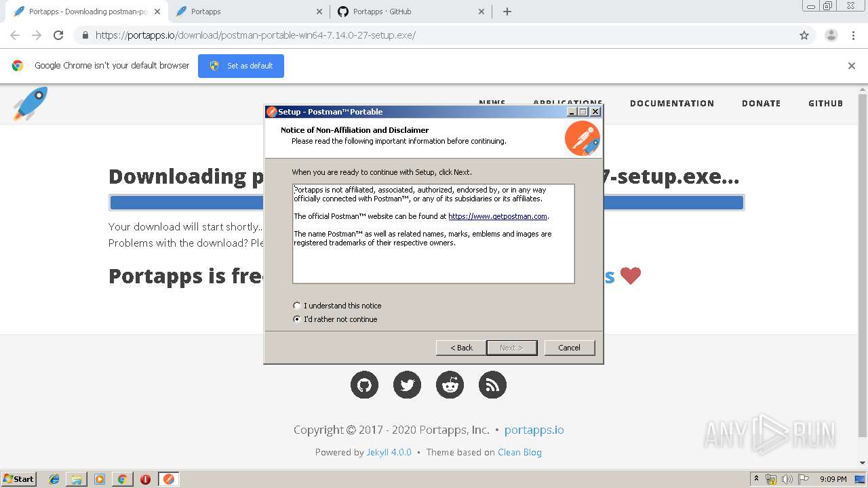The image size is (868, 488).
Task: Open Chrome three-dot menu
Action: (854, 35)
